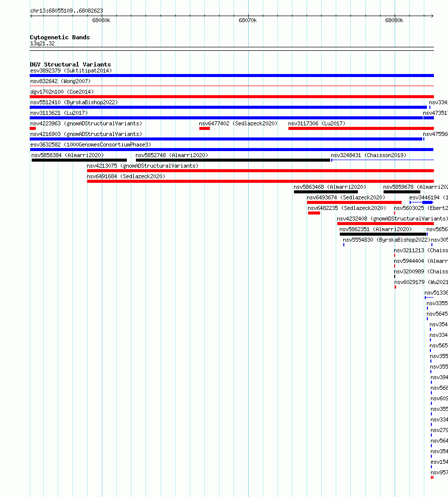Click the black bar under nsv5858384
The image size is (448, 497).
tap(79, 160)
